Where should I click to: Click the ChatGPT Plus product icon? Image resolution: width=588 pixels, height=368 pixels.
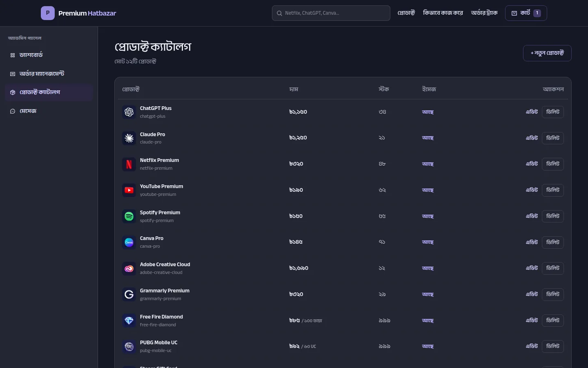pos(129,112)
